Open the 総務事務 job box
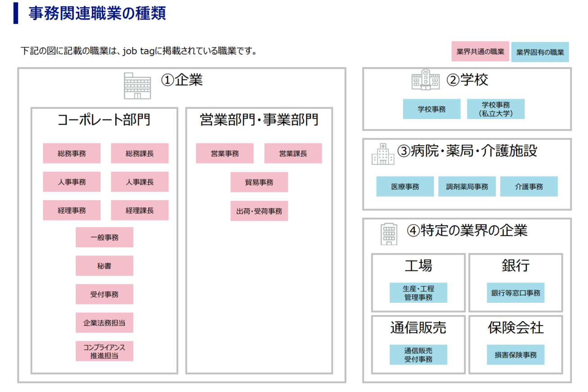Image resolution: width=588 pixels, height=392 pixels. [x=72, y=154]
